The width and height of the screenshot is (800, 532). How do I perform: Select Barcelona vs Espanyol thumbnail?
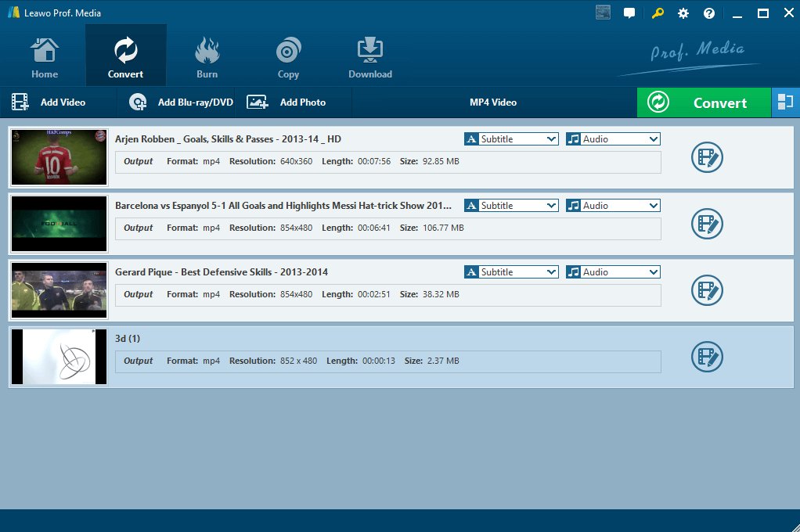click(59, 224)
